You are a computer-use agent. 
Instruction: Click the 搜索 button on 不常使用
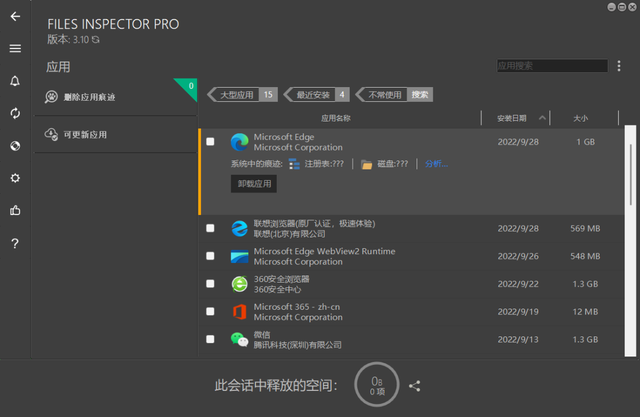(420, 95)
